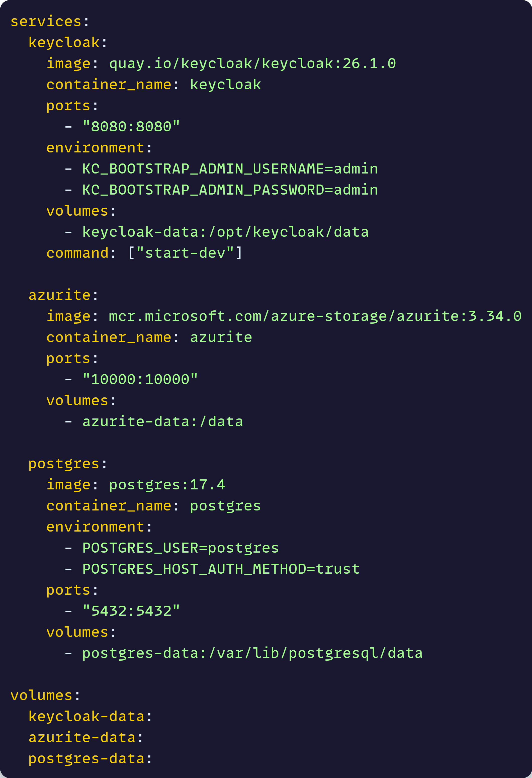Click the services key at top

click(x=46, y=21)
